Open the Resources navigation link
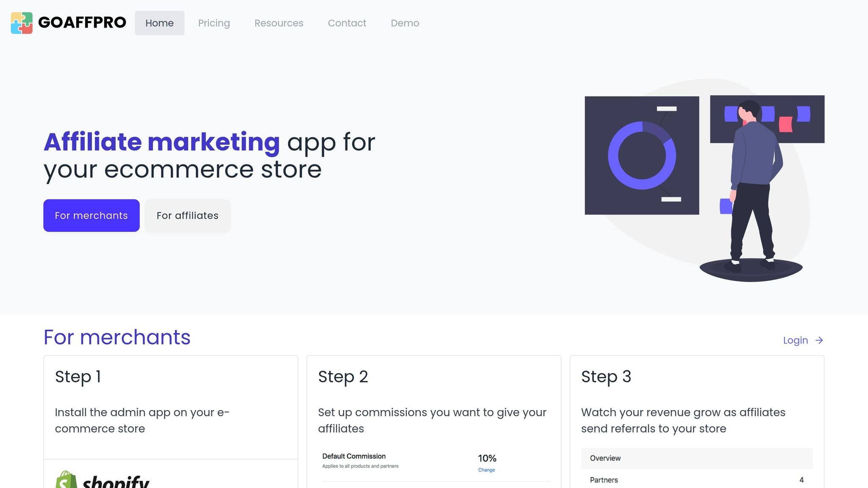868x488 pixels. (x=279, y=23)
